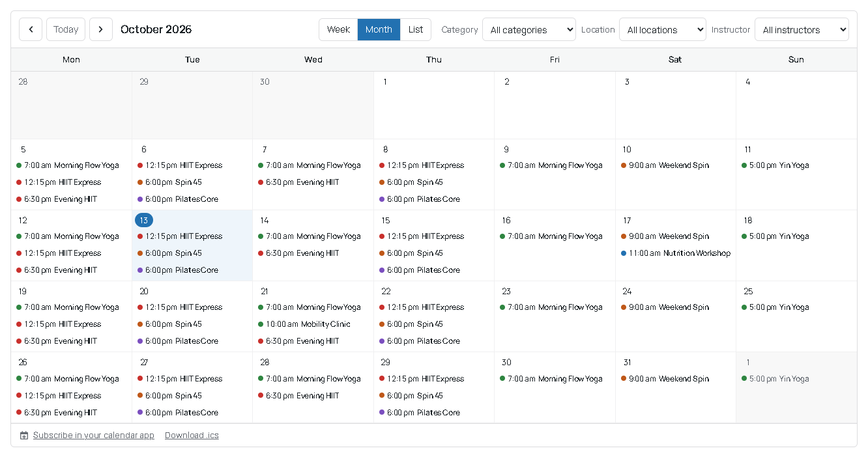This screenshot has width=868, height=457.
Task: Open Spin 45 event on October 20
Action: pyautogui.click(x=169, y=324)
